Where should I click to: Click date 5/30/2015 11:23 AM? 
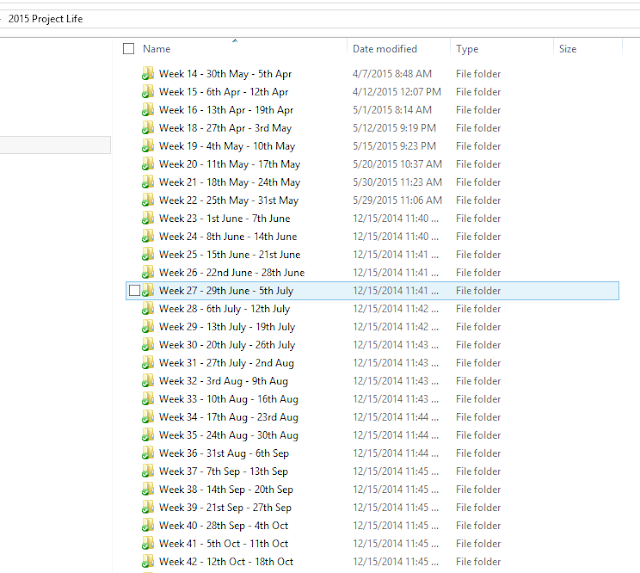point(397,182)
